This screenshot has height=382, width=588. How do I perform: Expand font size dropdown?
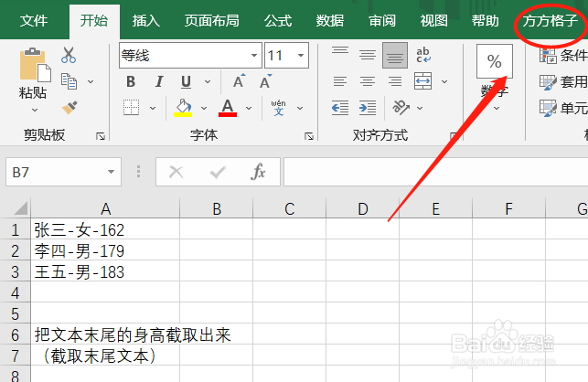(x=301, y=56)
